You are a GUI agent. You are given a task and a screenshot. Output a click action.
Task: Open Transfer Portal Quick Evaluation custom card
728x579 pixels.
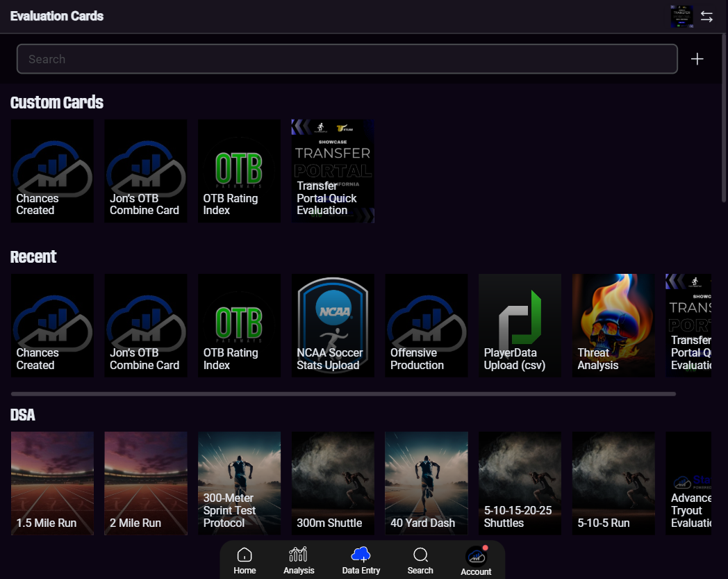333,171
